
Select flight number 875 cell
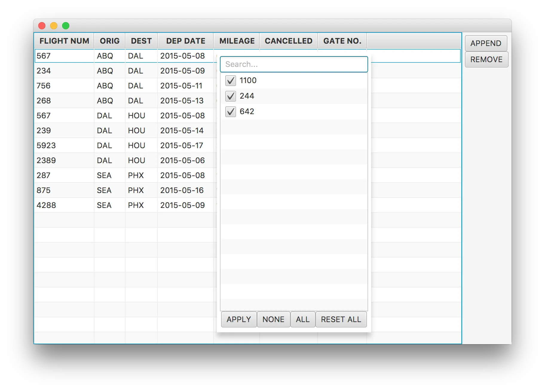64,190
